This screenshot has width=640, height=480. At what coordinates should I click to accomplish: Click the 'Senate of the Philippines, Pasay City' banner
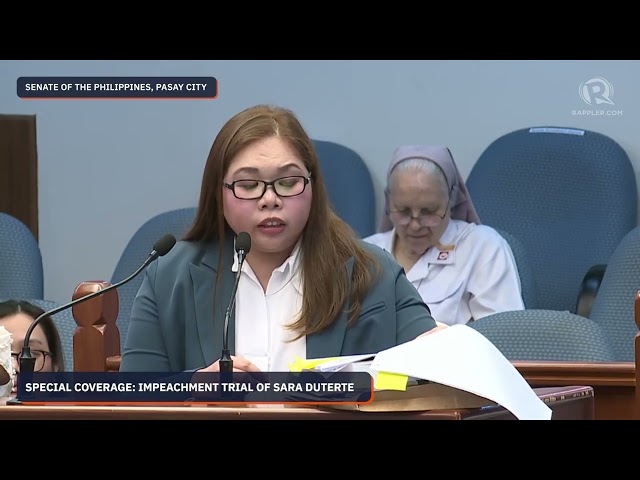click(117, 88)
